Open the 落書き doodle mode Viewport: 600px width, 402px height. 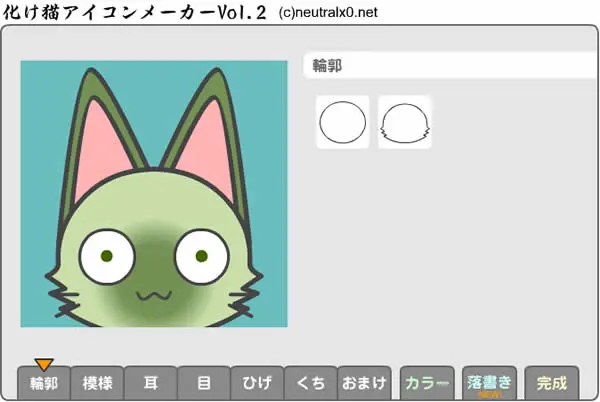point(489,383)
